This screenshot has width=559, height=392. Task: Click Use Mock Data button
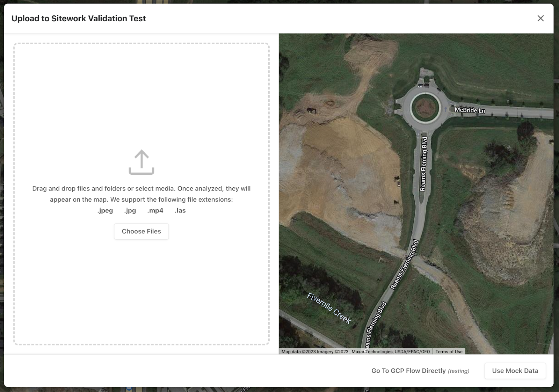515,371
